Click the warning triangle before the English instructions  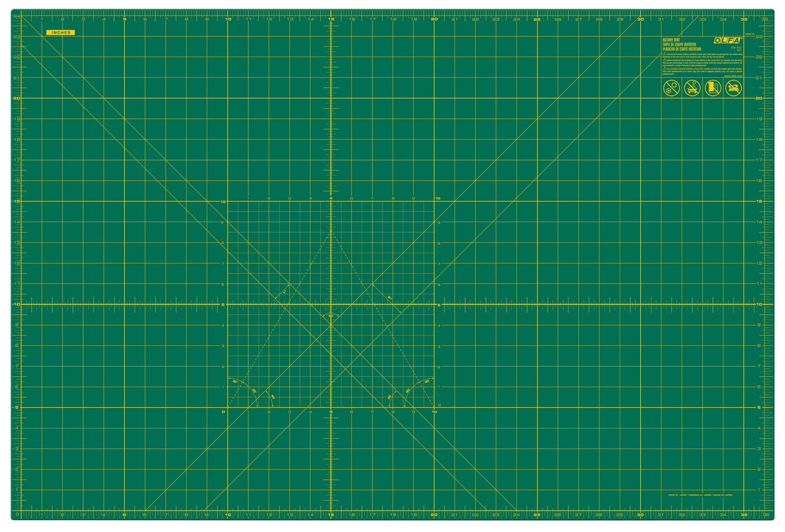[x=665, y=54]
